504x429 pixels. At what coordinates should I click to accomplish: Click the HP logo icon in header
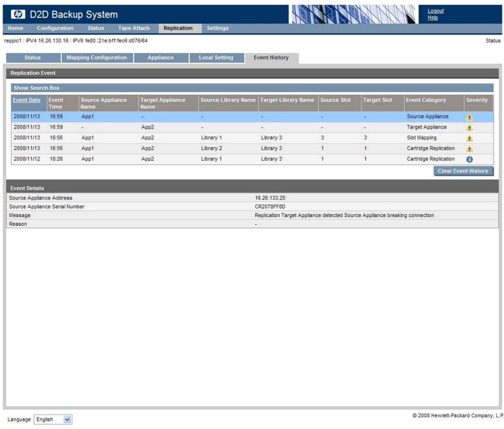point(18,14)
